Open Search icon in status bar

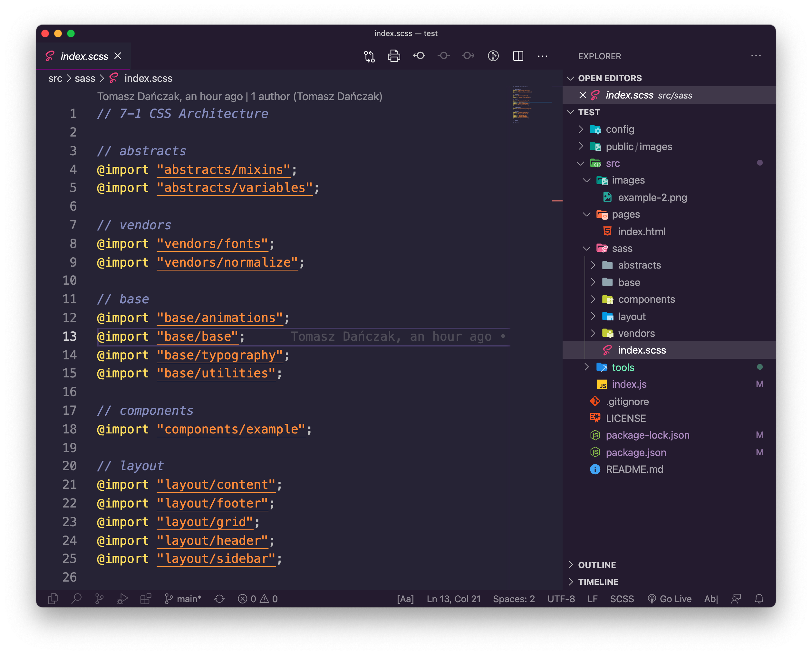(76, 598)
